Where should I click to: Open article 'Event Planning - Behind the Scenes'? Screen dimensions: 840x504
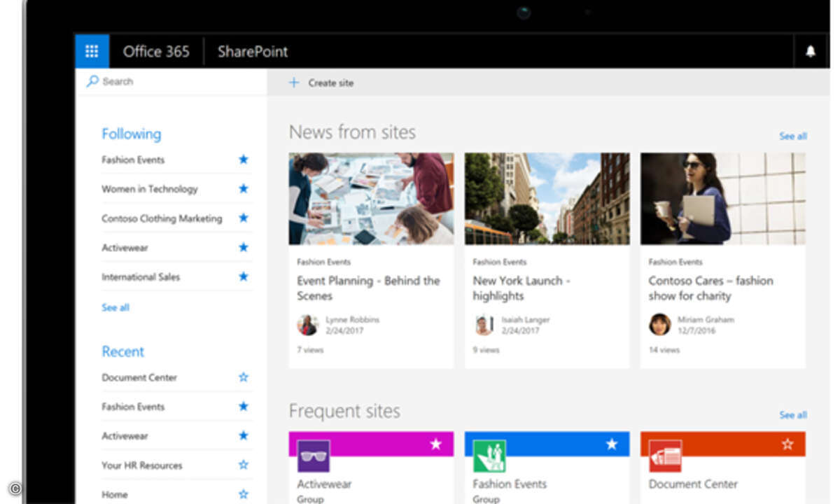tap(368, 288)
